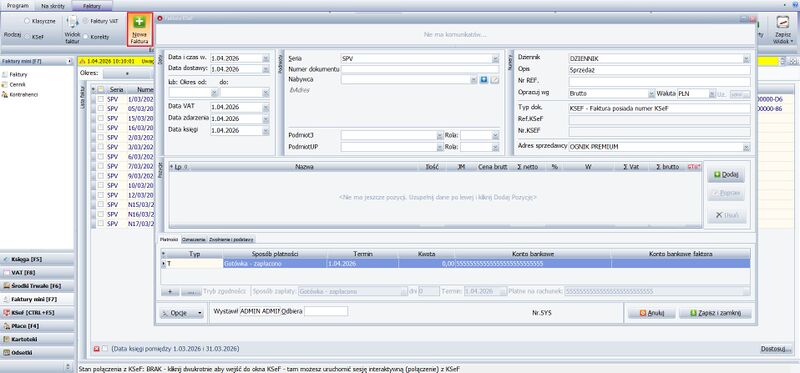
Task: Switch to the Faktury ribbon tab
Action: coord(91,6)
